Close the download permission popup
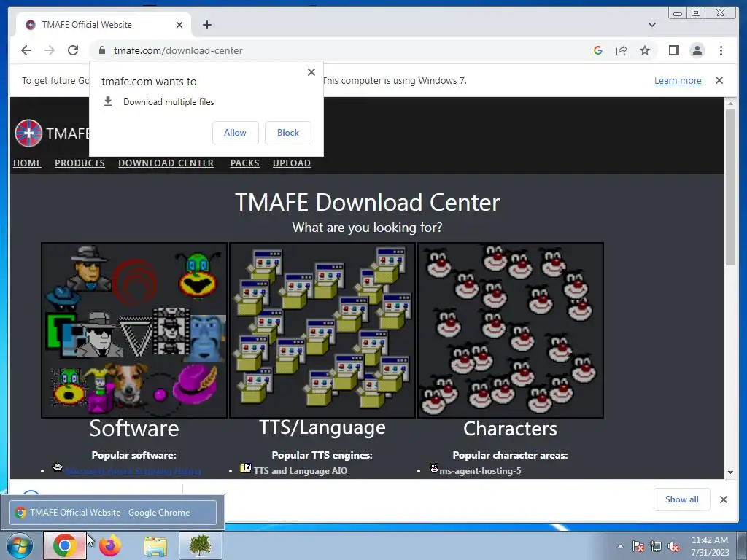747x560 pixels. [x=311, y=72]
